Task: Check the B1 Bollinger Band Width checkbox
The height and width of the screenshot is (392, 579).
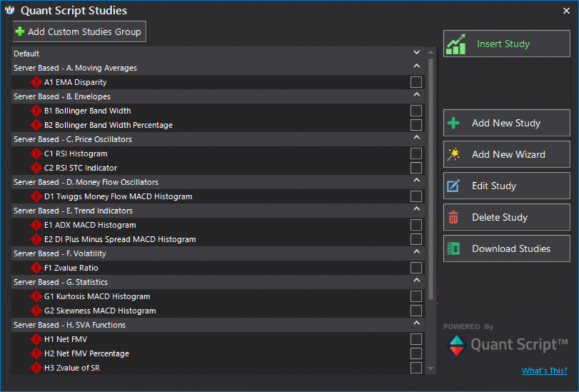Action: (x=416, y=110)
